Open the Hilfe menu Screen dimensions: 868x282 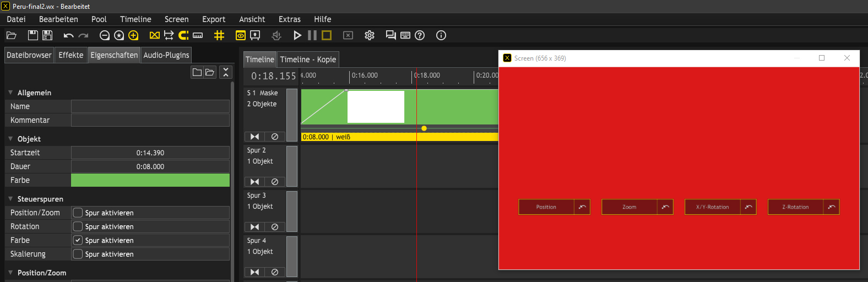tap(323, 19)
